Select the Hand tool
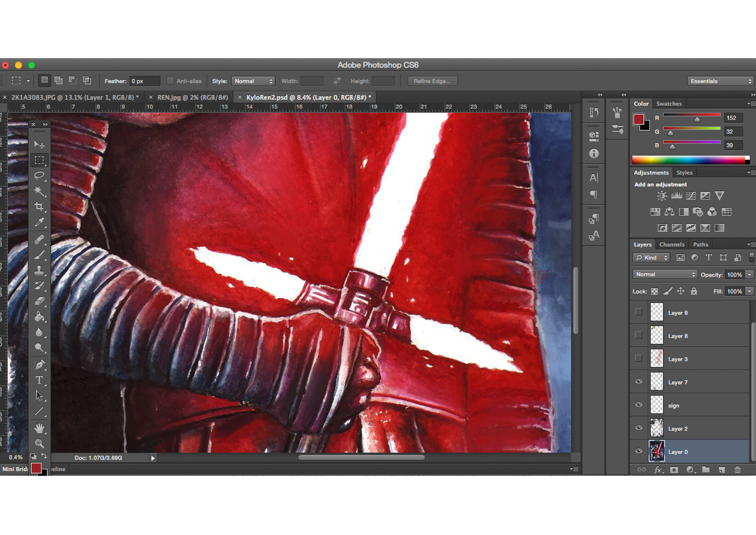756x535 pixels. 39,428
